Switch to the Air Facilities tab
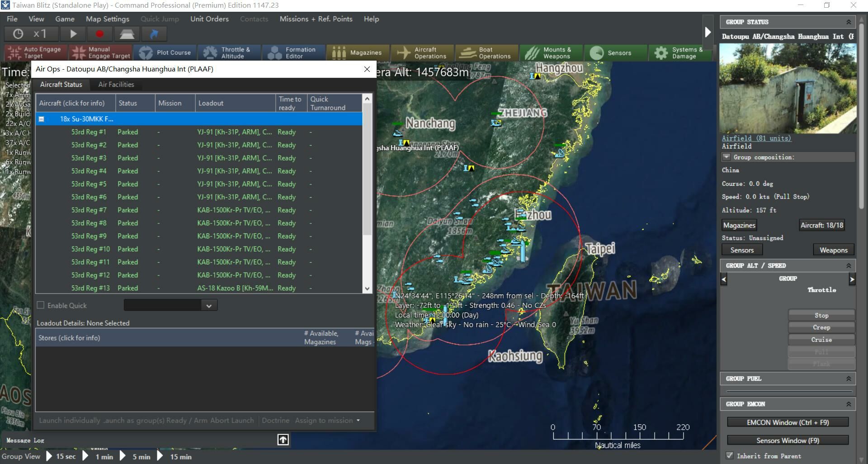This screenshot has height=464, width=868. 116,85
